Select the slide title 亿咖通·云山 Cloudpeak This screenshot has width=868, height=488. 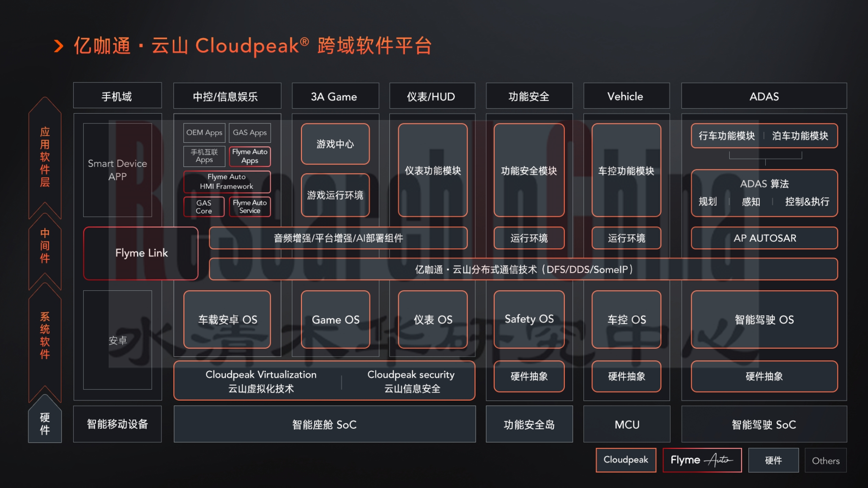point(253,46)
